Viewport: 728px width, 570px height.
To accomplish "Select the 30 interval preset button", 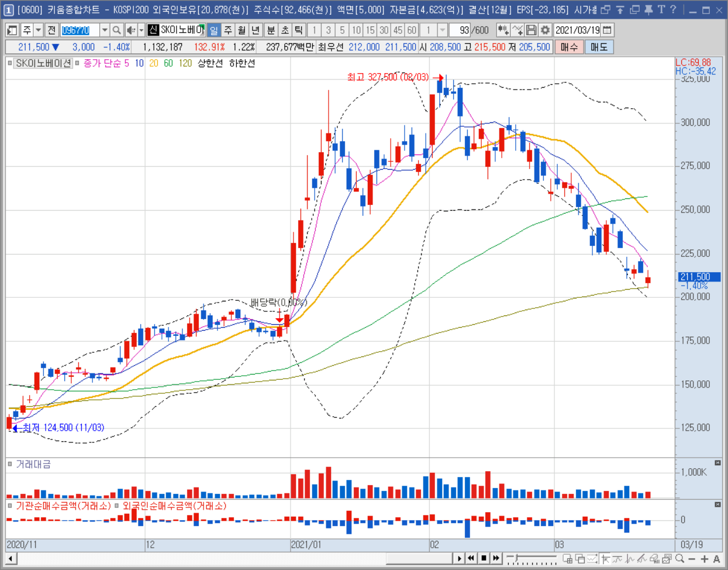I will pos(384,30).
